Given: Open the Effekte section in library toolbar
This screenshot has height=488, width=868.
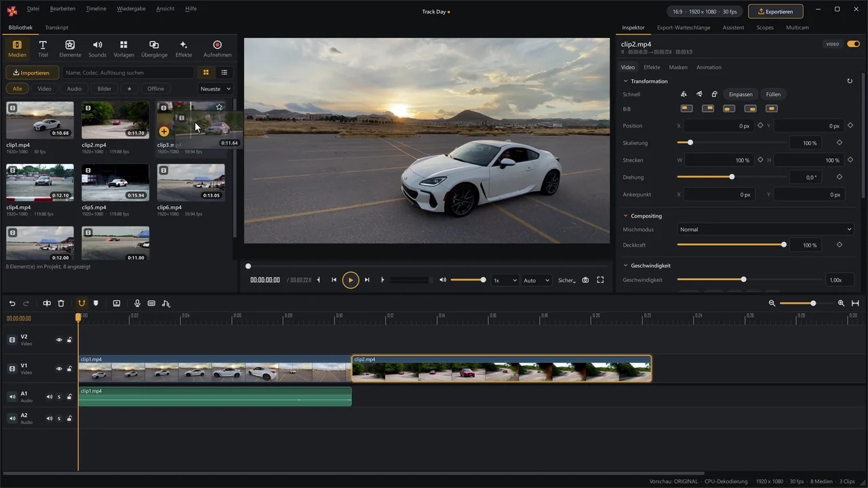Looking at the screenshot, I should point(183,49).
